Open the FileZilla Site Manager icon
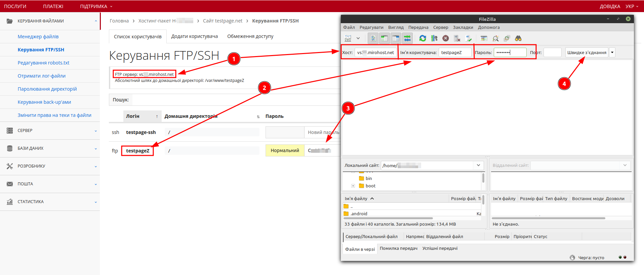This screenshot has width=644, height=275. (348, 38)
